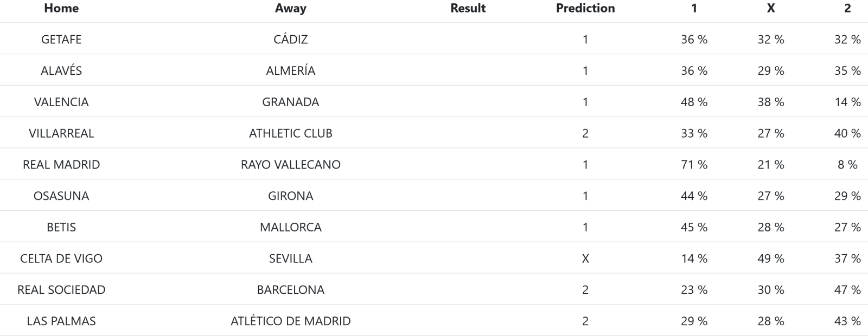The image size is (868, 336).
Task: Click the GETAFE home team cell
Action: tap(61, 40)
